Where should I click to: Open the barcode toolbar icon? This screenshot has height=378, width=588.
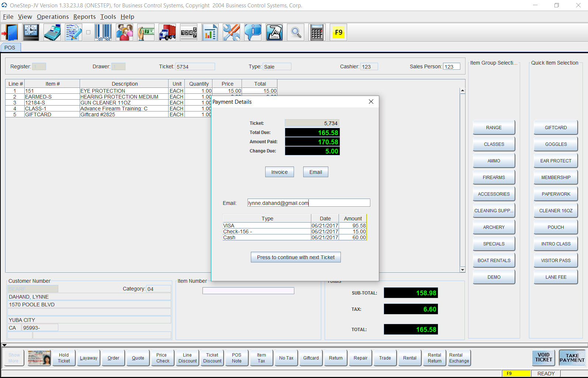click(103, 32)
